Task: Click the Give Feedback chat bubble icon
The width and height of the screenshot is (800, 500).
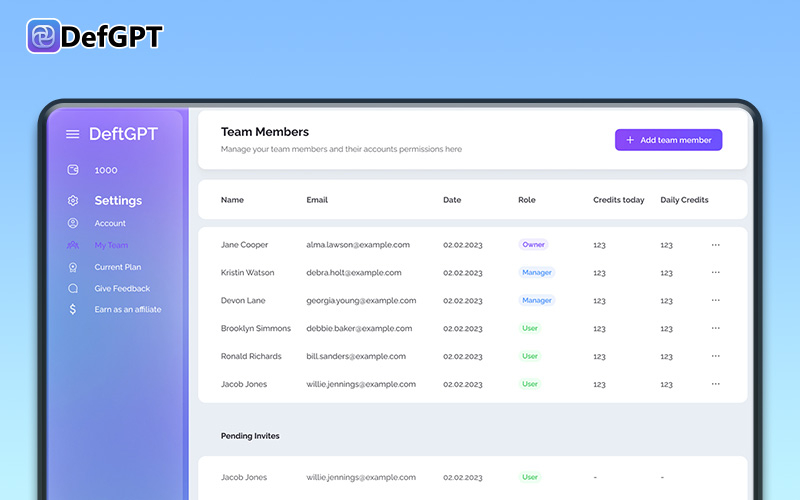Action: pyautogui.click(x=73, y=288)
